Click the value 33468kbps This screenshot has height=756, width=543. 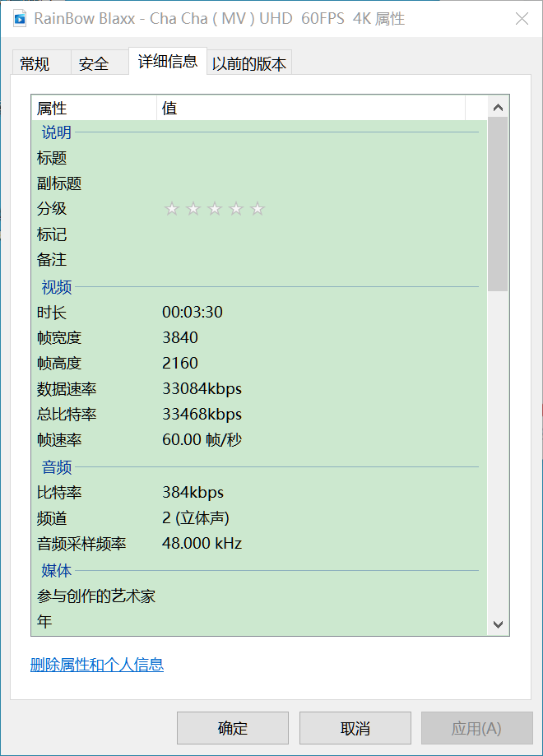[x=202, y=414]
